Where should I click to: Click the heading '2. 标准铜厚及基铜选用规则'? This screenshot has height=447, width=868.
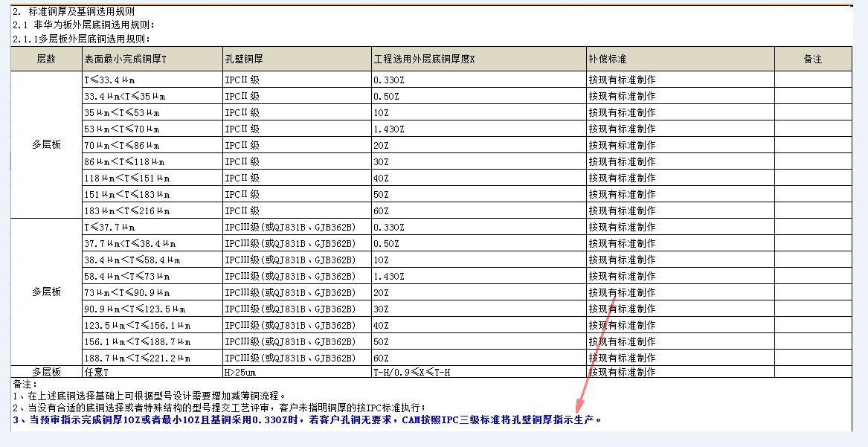point(74,11)
